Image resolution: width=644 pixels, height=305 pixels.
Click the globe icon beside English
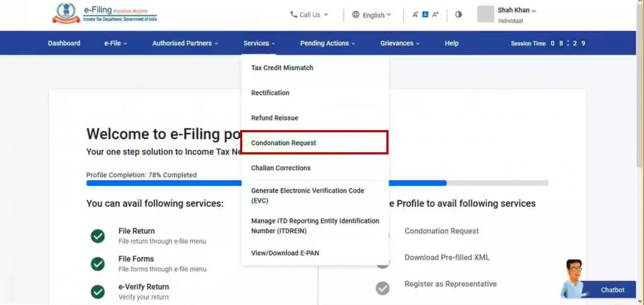[356, 14]
